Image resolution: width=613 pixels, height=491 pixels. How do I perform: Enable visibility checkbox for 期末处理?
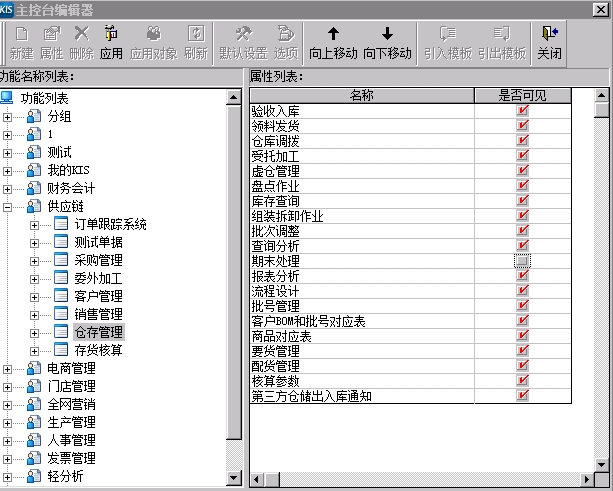(522, 261)
